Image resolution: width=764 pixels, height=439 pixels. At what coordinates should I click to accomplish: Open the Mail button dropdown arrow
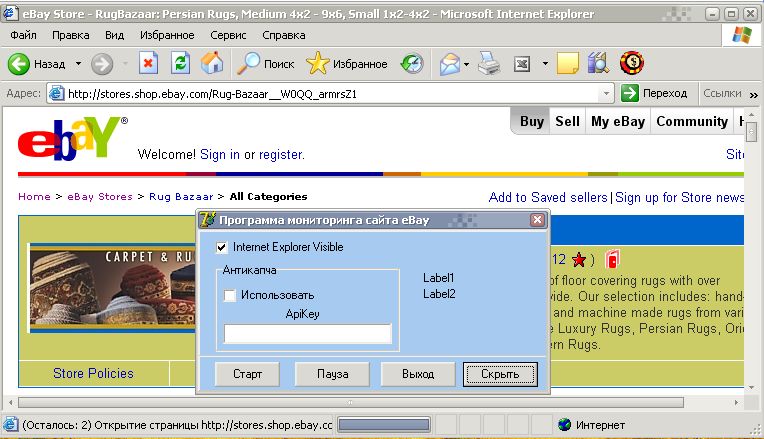pyautogui.click(x=467, y=64)
